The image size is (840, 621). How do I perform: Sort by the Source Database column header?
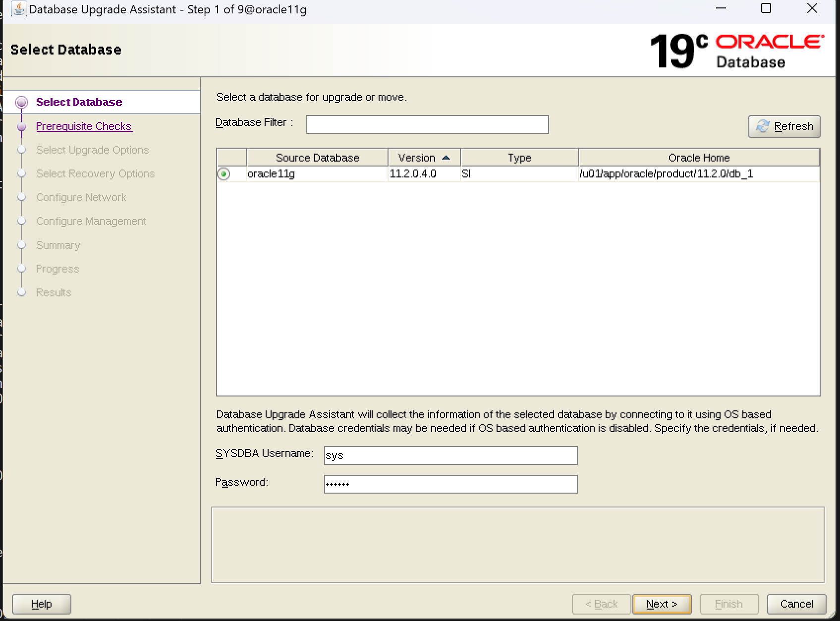[317, 158]
